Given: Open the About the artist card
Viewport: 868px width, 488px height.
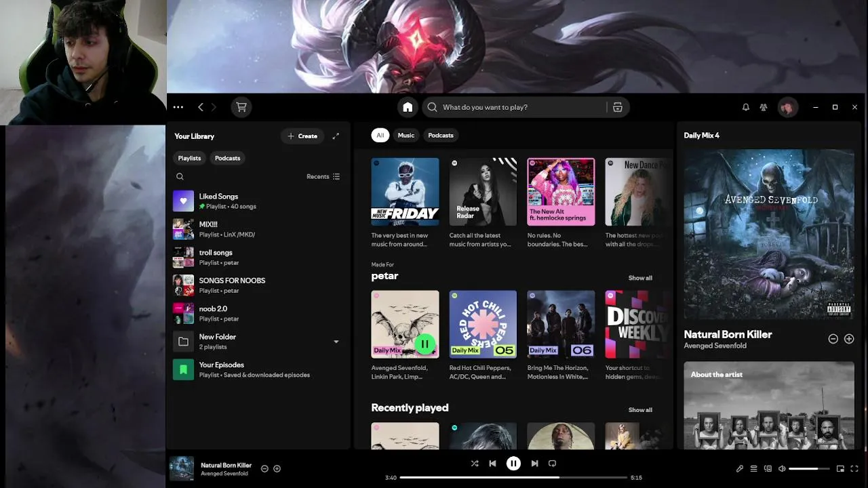Looking at the screenshot, I should 769,405.
